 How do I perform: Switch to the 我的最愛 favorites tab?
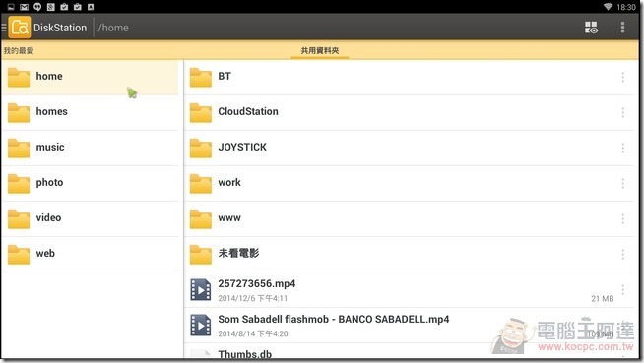coord(19,51)
